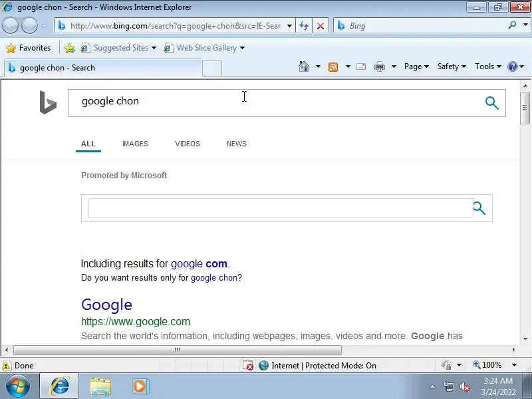Click the vertical scrollbar down arrow
Image resolution: width=532 pixels, height=399 pixels.
pyautogui.click(x=525, y=338)
